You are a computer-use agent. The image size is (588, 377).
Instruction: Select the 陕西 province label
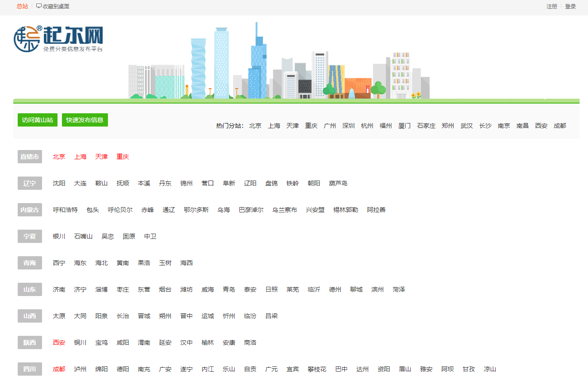coord(30,342)
